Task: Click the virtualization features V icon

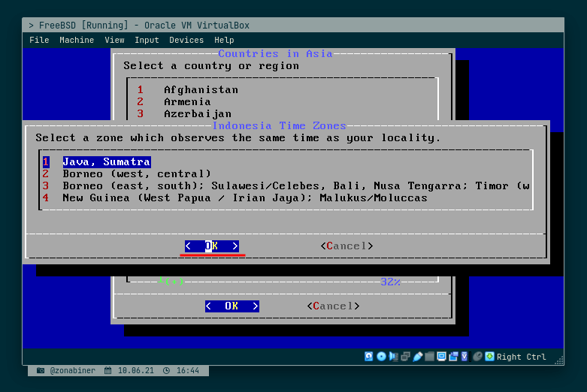Action: pyautogui.click(x=464, y=357)
